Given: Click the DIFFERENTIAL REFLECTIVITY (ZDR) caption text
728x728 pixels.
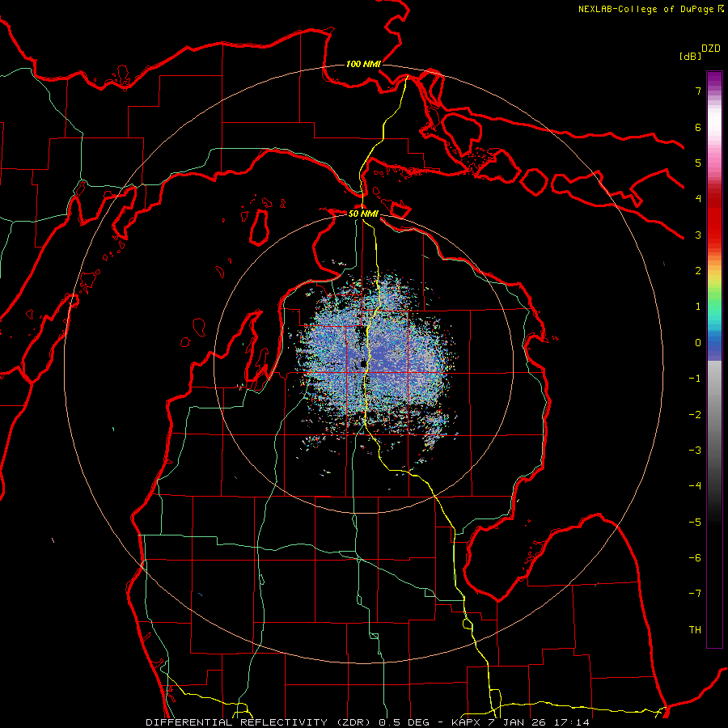Looking at the screenshot, I should [x=260, y=722].
